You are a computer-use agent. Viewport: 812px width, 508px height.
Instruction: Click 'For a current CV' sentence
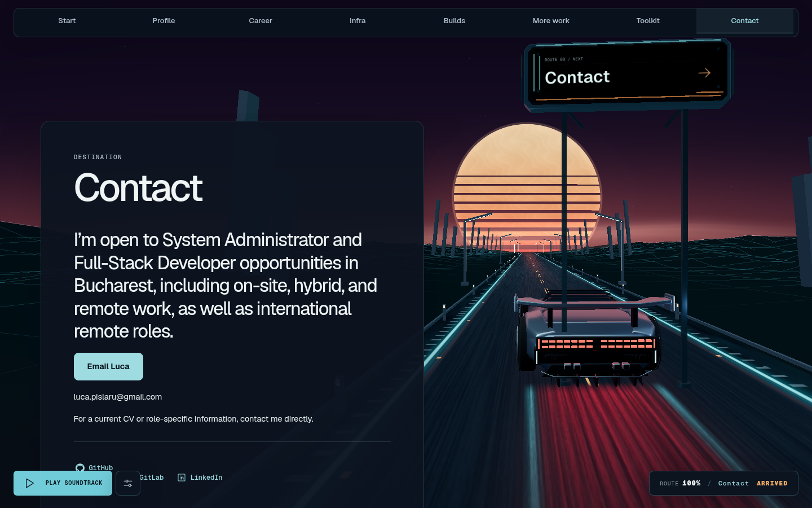pos(193,419)
